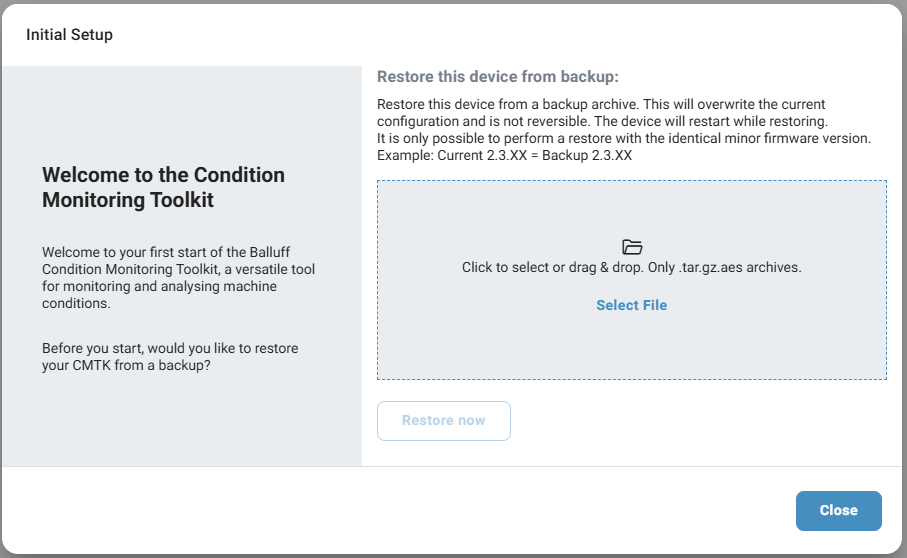Viewport: 907px width, 558px height.
Task: Click the 'Welcome to the Condition Monitoring Toolkit' heading
Action: click(163, 187)
